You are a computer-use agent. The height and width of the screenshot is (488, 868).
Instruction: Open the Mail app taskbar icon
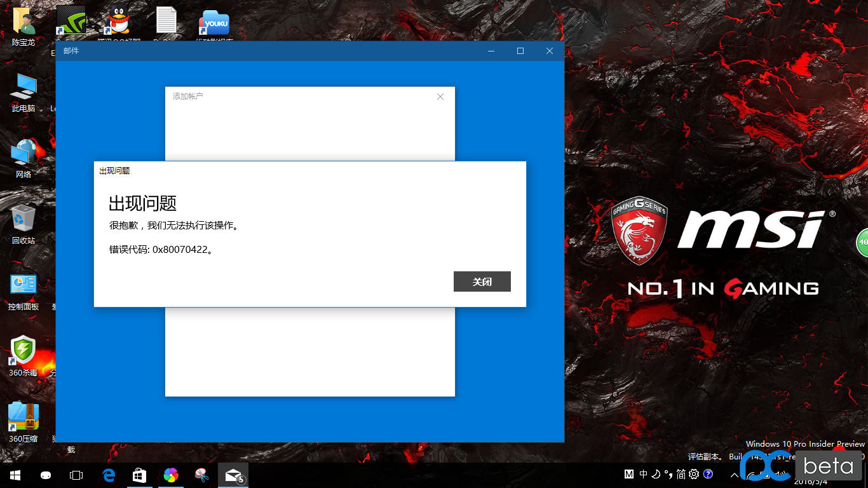[233, 475]
